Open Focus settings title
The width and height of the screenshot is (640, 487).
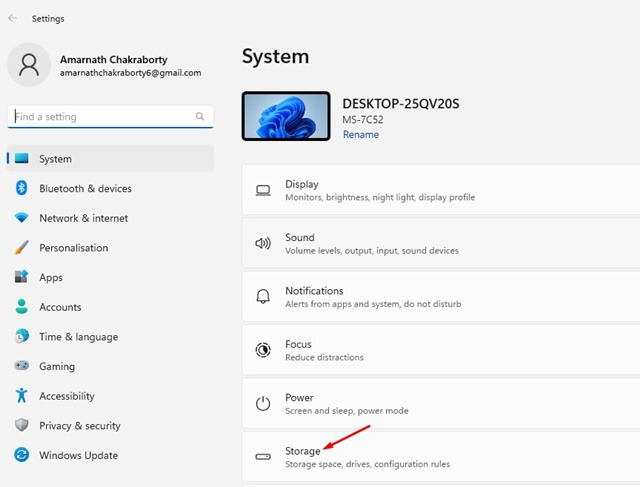click(298, 344)
